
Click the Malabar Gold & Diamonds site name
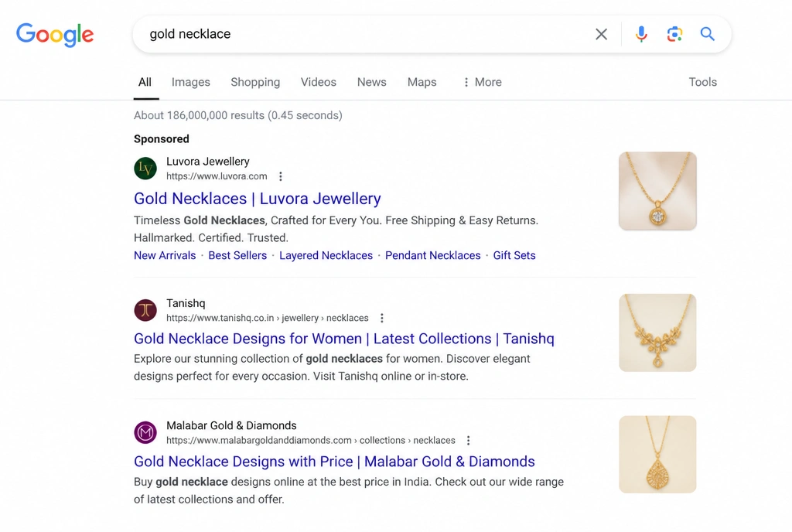(x=231, y=425)
